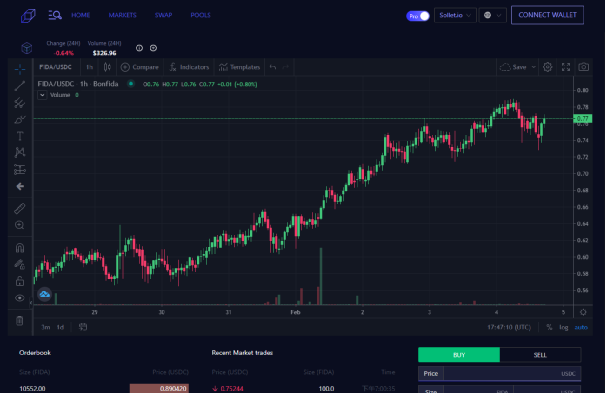Collapse the drawing toolbar side arrow

coord(31,304)
